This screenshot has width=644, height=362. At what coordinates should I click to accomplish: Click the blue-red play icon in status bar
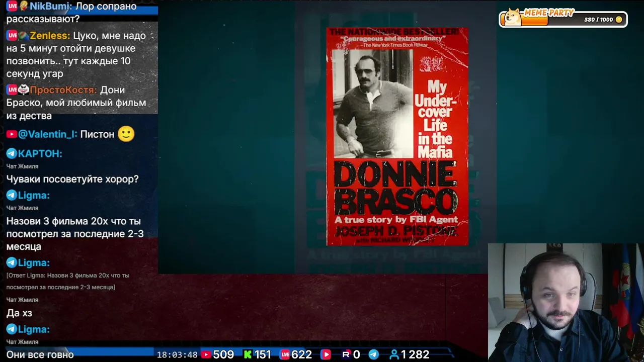326,354
